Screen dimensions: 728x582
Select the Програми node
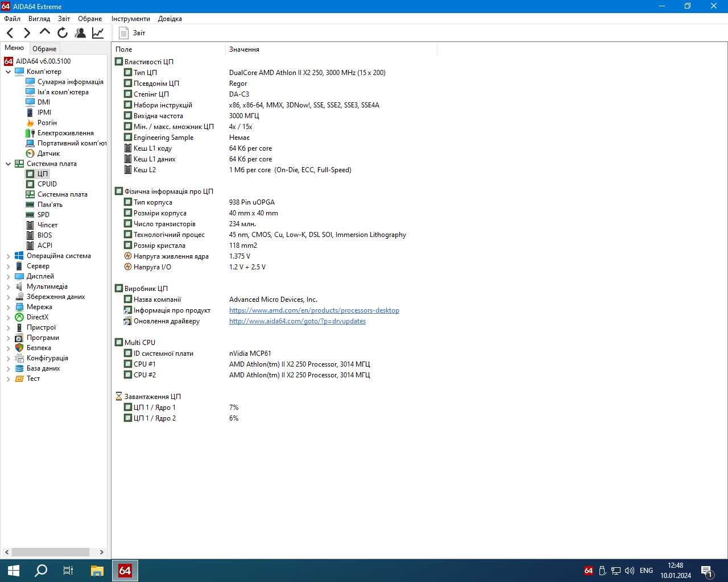(43, 338)
